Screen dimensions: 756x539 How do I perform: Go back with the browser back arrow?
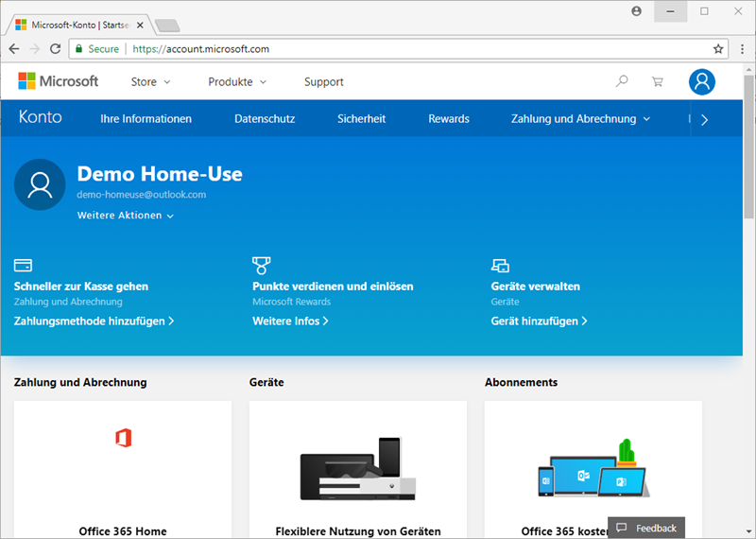(x=14, y=49)
